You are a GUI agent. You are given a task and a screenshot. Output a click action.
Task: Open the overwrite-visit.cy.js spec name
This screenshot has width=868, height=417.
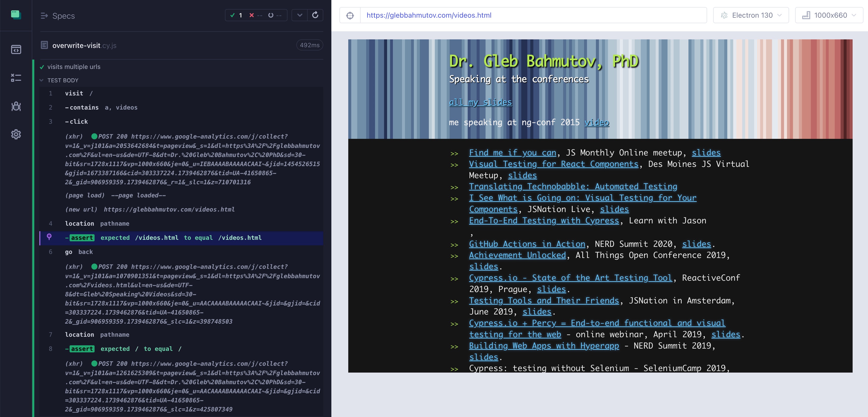click(84, 45)
